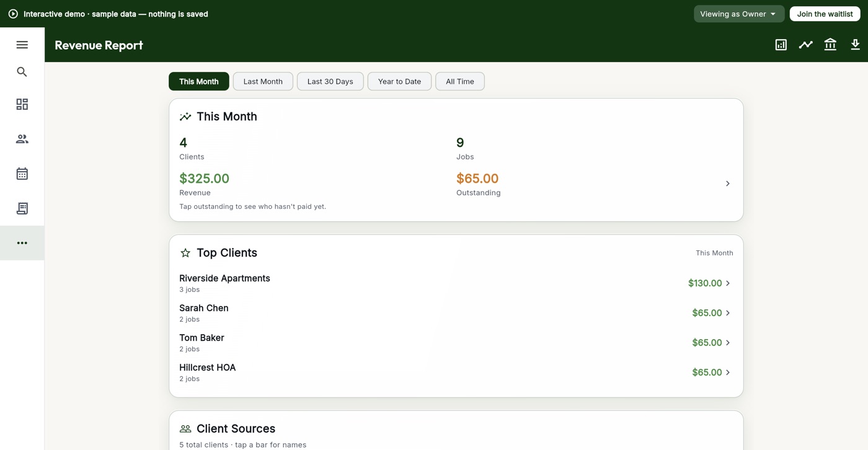Image resolution: width=868 pixels, height=450 pixels.
Task: Click the trend line icon in the header
Action: (805, 45)
